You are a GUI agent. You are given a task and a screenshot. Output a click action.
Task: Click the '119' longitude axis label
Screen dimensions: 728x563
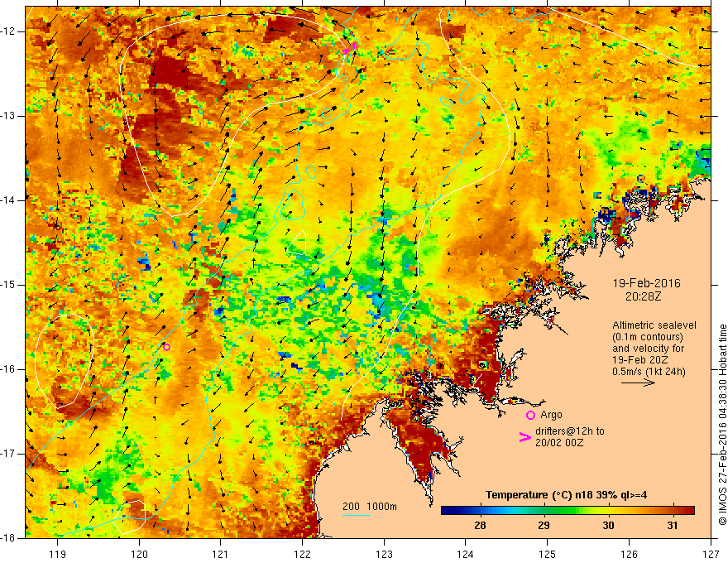(58, 554)
